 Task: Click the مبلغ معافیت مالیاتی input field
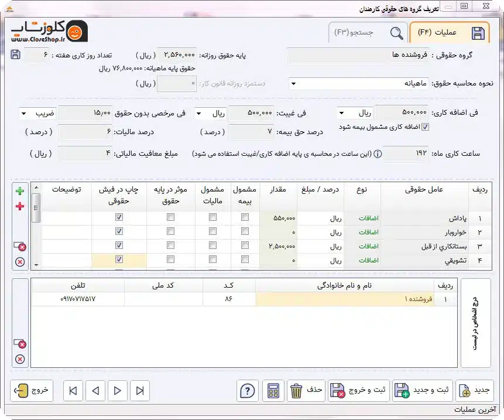(x=85, y=153)
